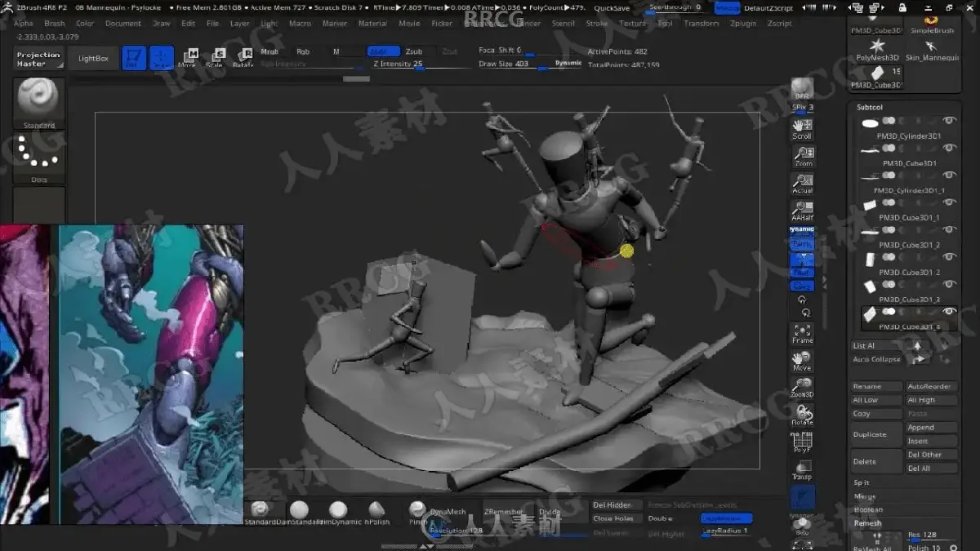Hide PM3D_Cylinder3D1 subtool eye

point(949,122)
